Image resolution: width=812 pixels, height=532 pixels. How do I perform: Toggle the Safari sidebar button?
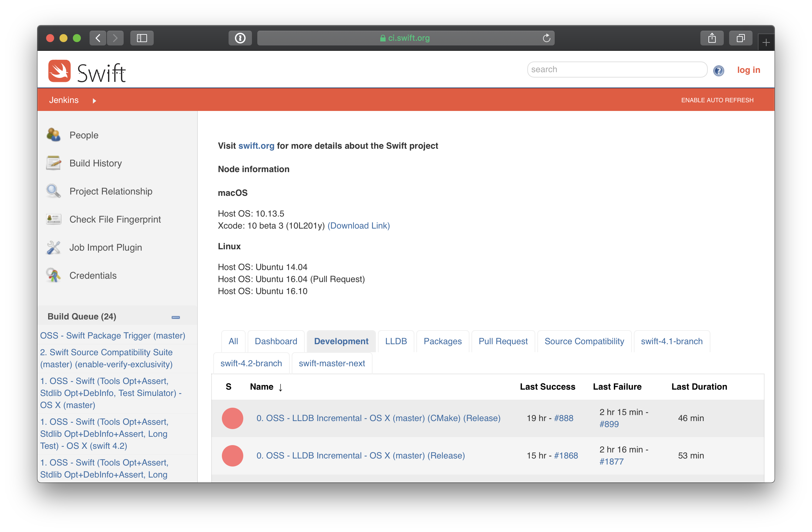(142, 38)
